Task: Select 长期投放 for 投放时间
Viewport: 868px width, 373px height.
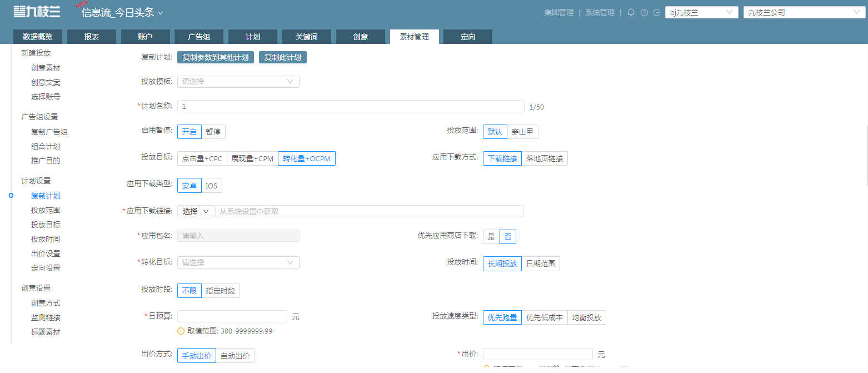Action: tap(502, 263)
